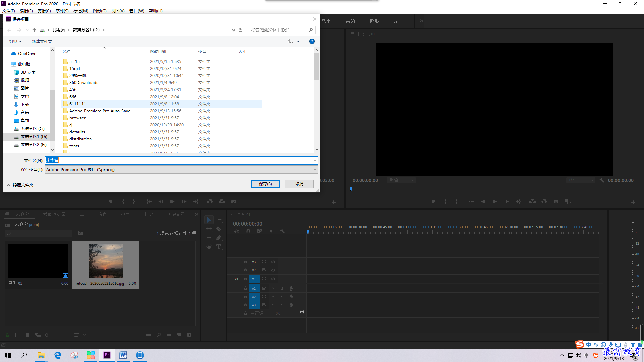Click the Insert button in Source monitor
The height and width of the screenshot is (362, 644).
pyautogui.click(x=210, y=202)
